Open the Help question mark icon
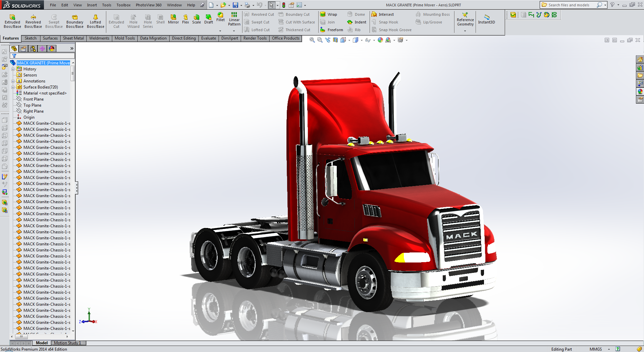Screen dimensions: 644x352 (x=612, y=5)
